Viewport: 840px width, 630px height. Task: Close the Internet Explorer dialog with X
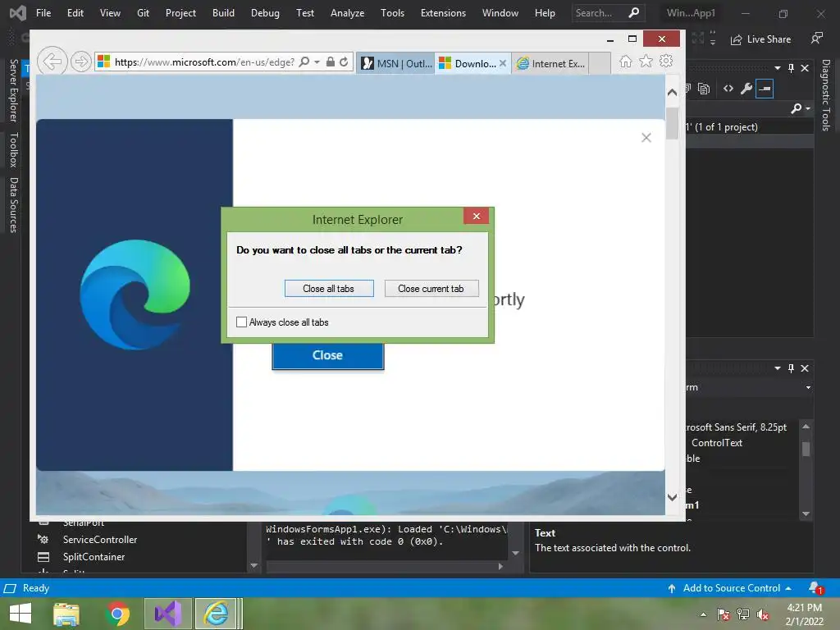477,216
